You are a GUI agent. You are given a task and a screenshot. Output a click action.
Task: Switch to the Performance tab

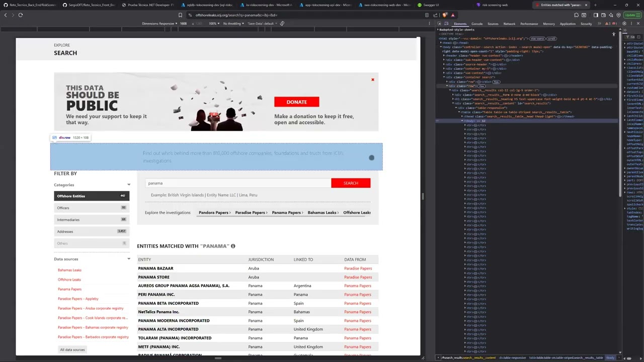(529, 24)
